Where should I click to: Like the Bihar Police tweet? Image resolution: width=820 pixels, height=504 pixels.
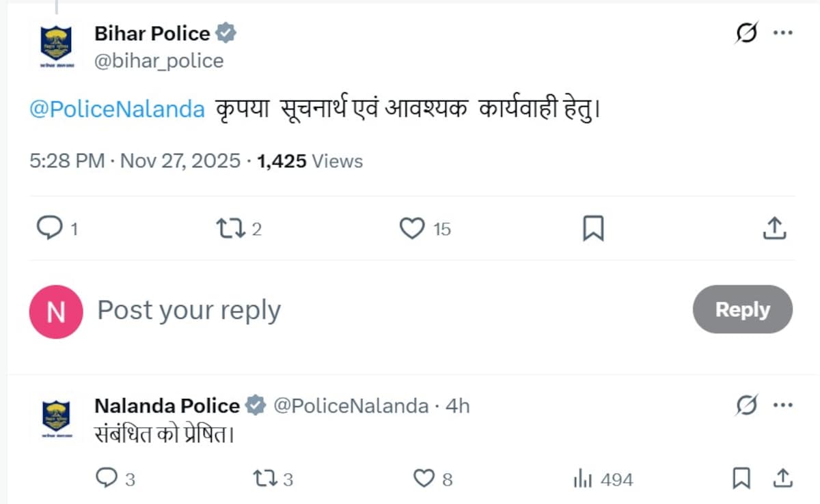[412, 229]
